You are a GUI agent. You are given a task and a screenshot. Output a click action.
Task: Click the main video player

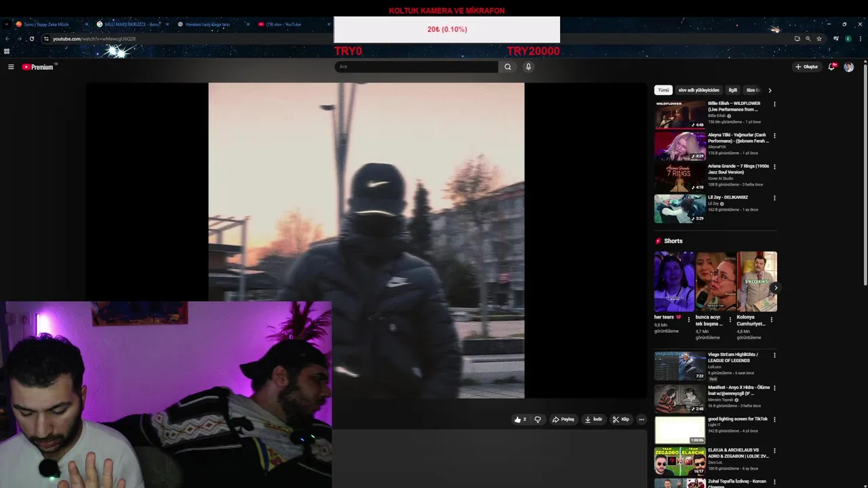point(366,241)
